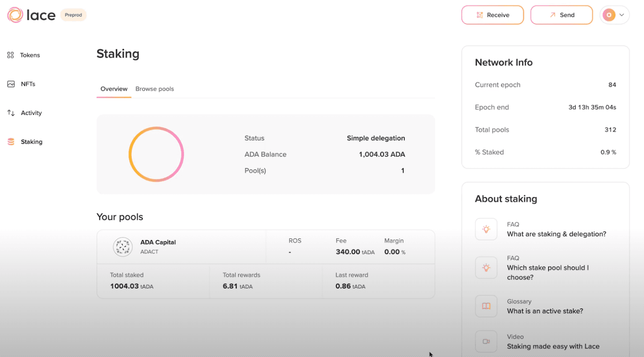This screenshot has height=357, width=644.
Task: Click the Send button
Action: (x=561, y=15)
